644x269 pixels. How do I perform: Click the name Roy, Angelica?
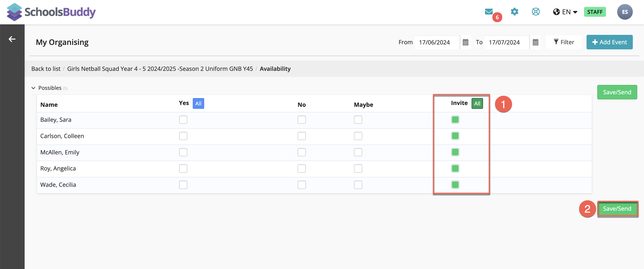(x=58, y=168)
